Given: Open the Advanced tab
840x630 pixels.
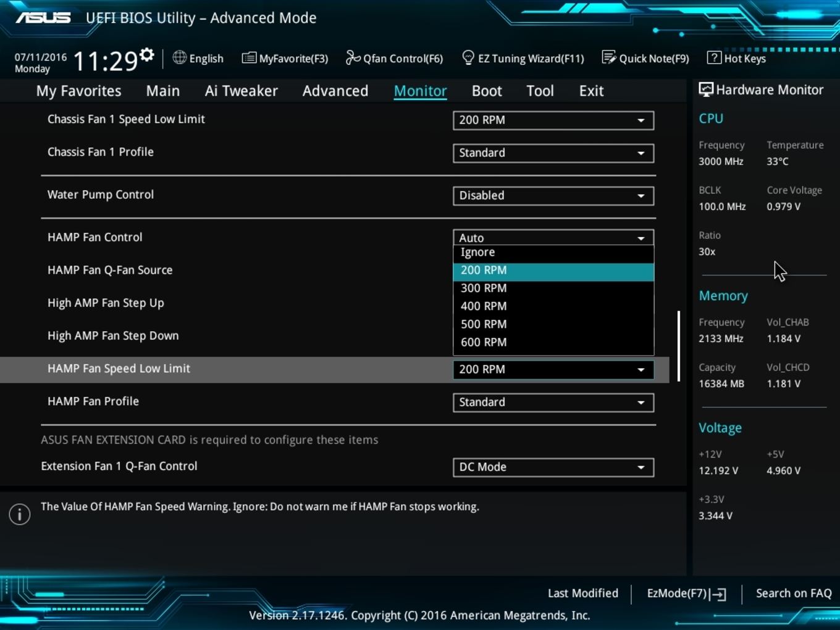Looking at the screenshot, I should coord(335,91).
